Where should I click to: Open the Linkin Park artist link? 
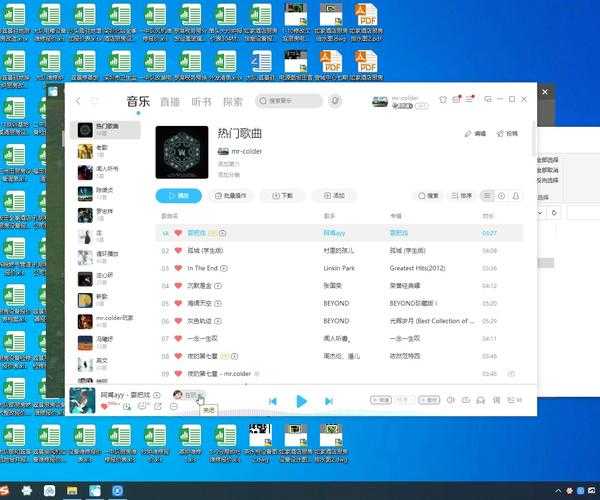click(339, 268)
